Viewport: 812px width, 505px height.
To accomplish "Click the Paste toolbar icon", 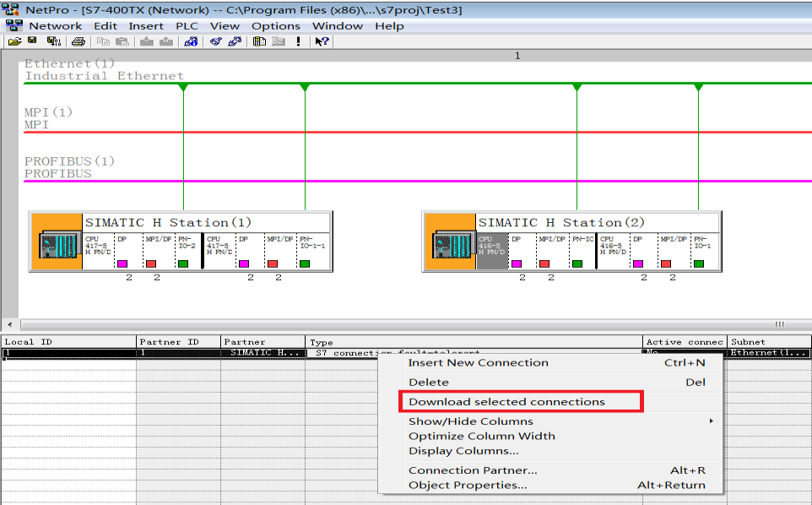I will point(122,41).
